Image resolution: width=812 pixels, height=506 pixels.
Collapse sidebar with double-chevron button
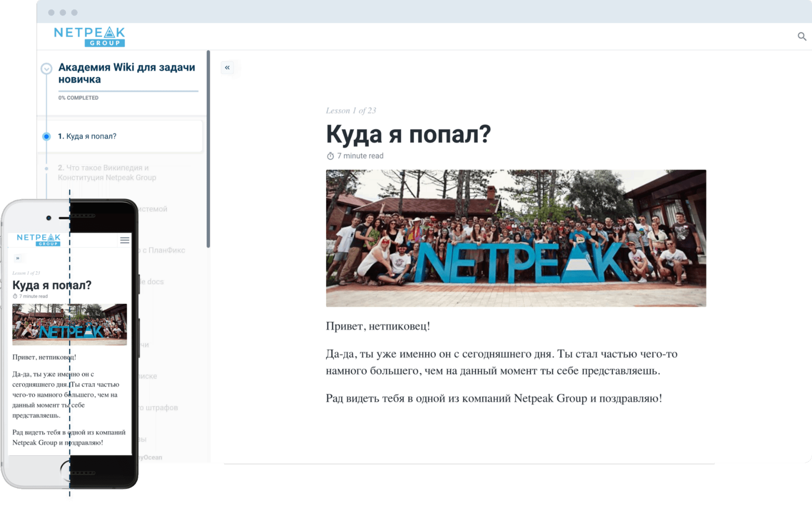coord(227,67)
